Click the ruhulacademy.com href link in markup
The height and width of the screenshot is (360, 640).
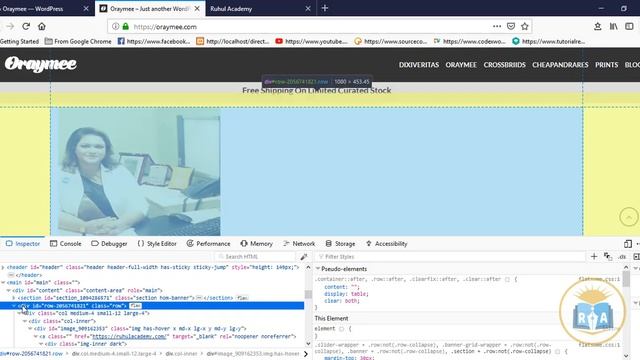coord(130,337)
